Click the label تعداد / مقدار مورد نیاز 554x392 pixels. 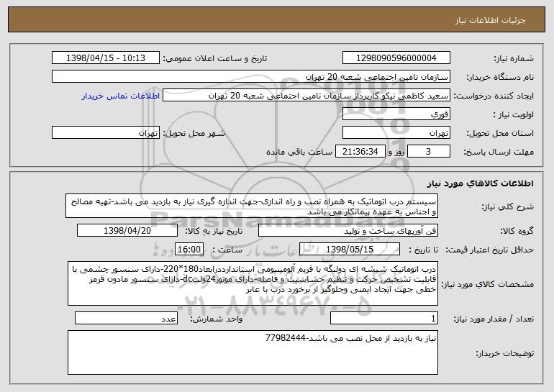point(494,319)
